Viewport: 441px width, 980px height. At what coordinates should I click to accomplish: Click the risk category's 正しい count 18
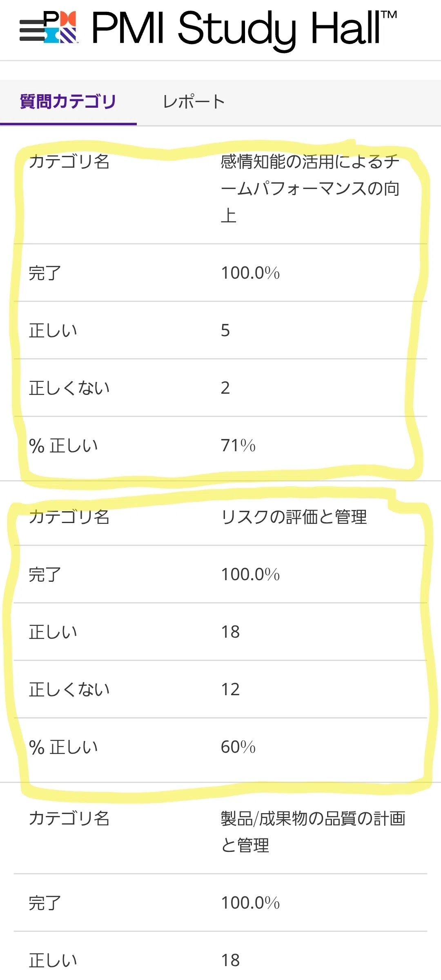(x=230, y=632)
